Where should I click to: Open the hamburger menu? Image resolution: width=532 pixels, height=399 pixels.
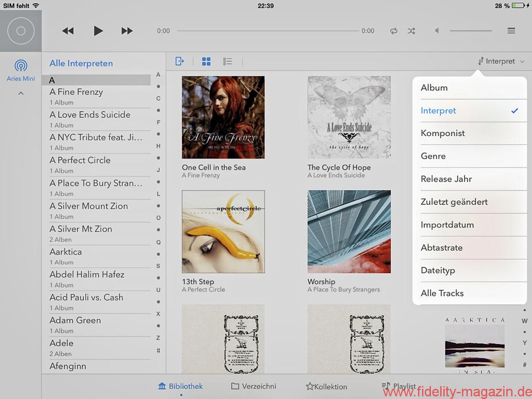[511, 31]
